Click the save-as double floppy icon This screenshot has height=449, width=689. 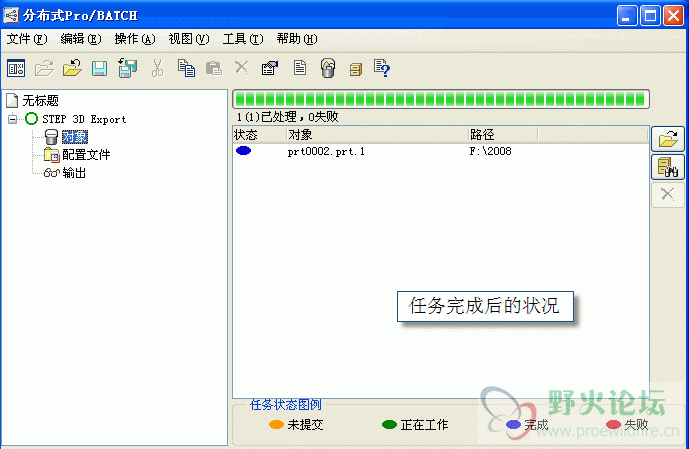tap(127, 69)
